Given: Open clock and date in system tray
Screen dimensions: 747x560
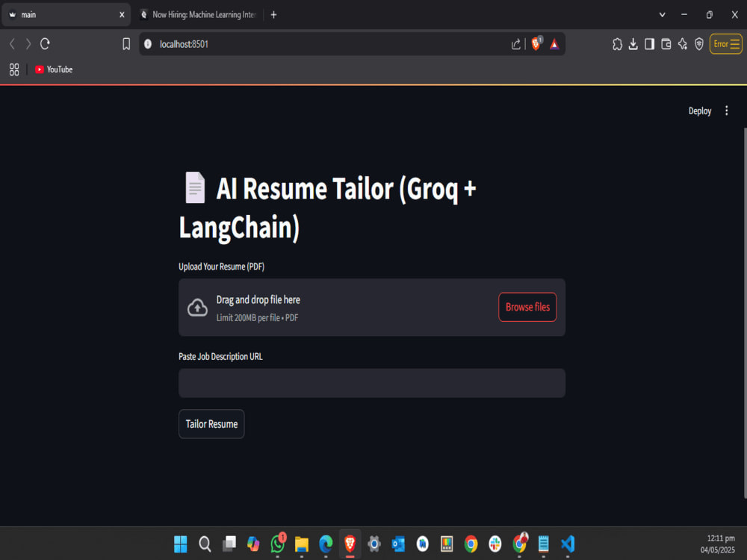Looking at the screenshot, I should coord(719,544).
